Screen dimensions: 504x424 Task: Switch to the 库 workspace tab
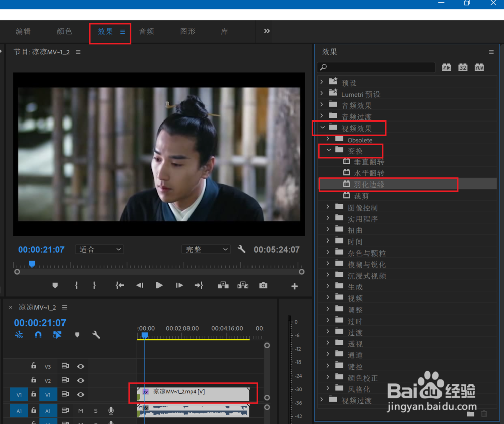(x=224, y=31)
